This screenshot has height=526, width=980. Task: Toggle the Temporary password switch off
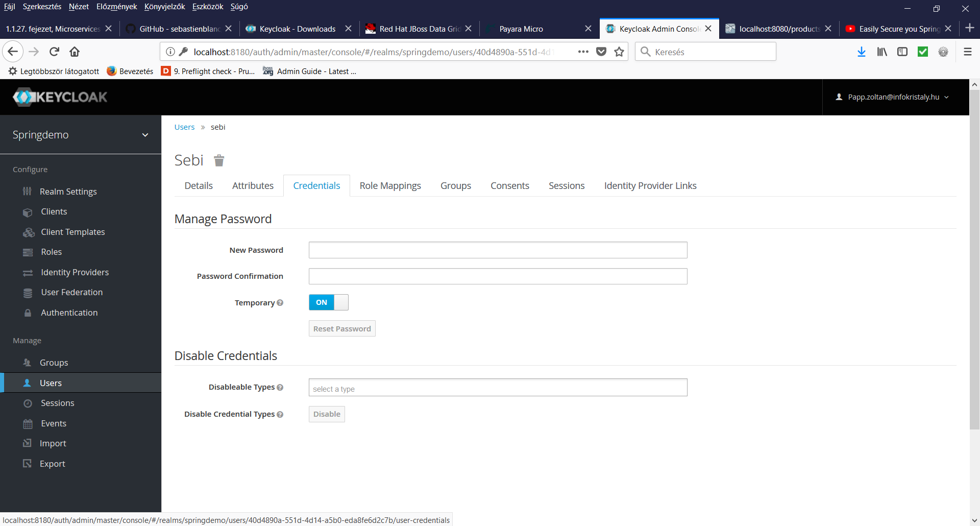tap(329, 302)
